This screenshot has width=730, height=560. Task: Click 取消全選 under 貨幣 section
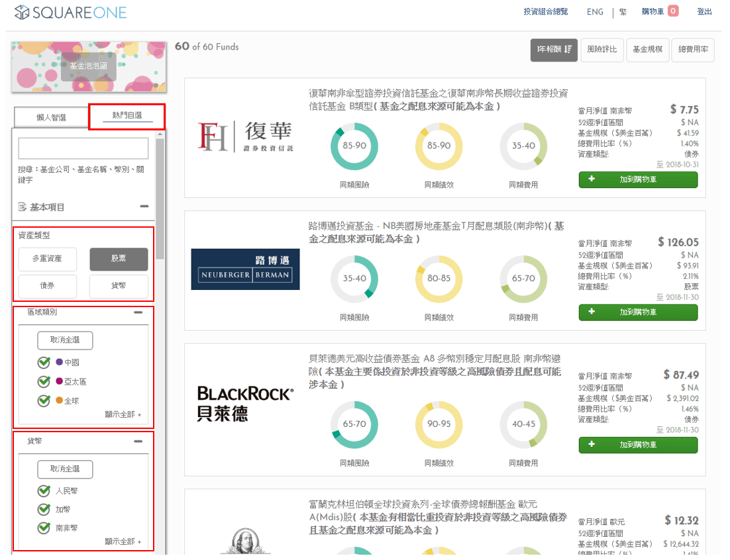click(x=65, y=469)
